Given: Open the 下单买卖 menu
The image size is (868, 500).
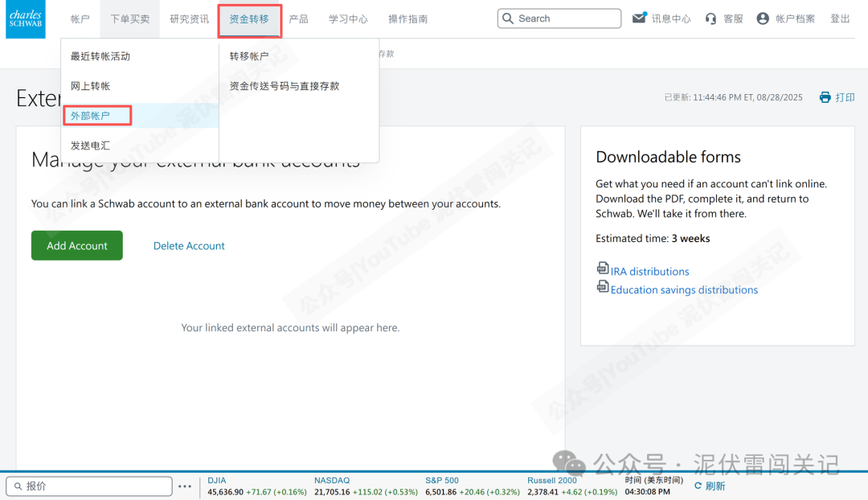Looking at the screenshot, I should pyautogui.click(x=130, y=18).
